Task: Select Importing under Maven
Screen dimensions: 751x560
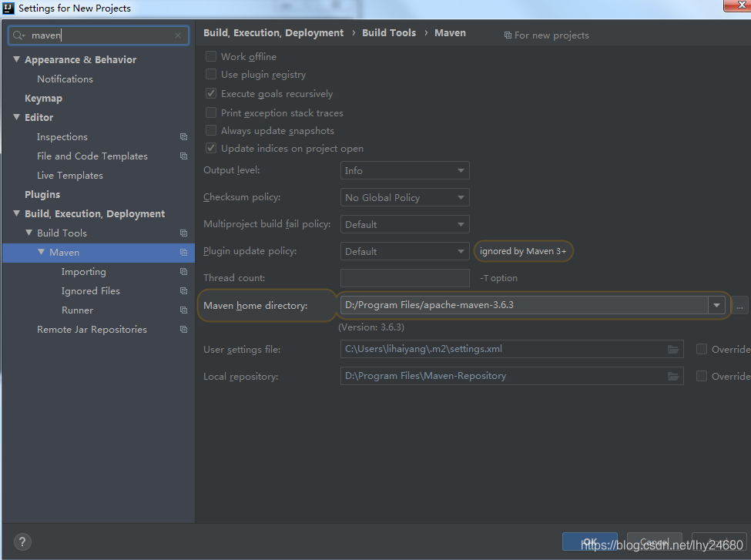Action: coord(83,272)
